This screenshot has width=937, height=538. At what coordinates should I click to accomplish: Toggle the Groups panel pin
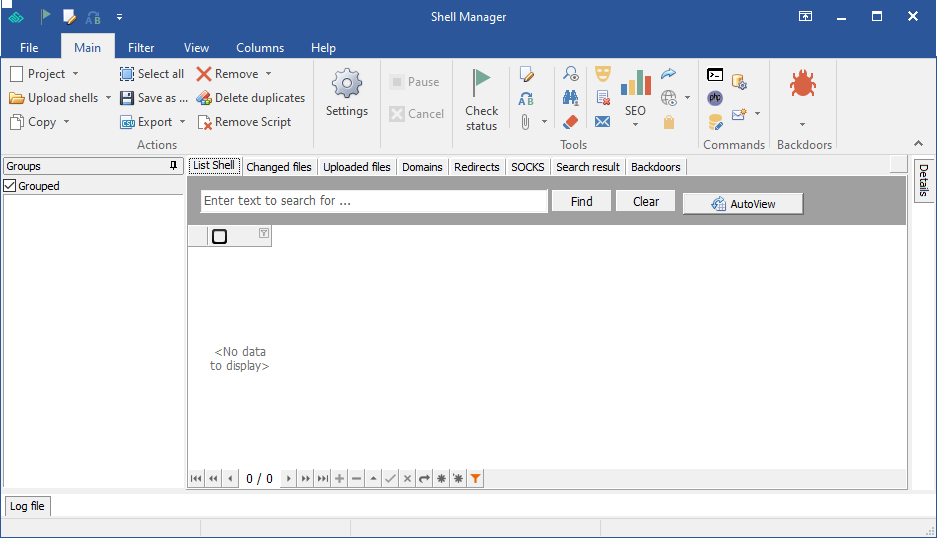tap(174, 166)
